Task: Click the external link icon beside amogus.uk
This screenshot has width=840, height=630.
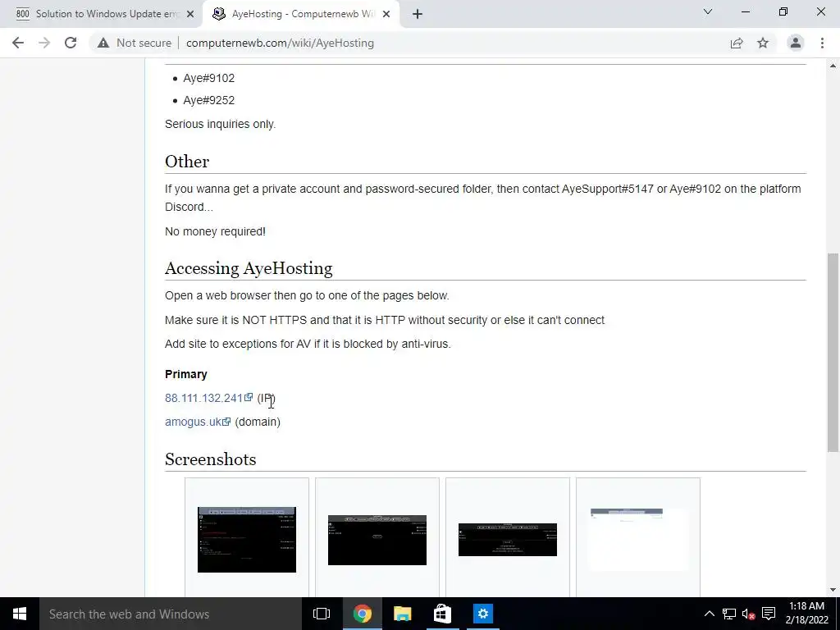Action: [226, 421]
